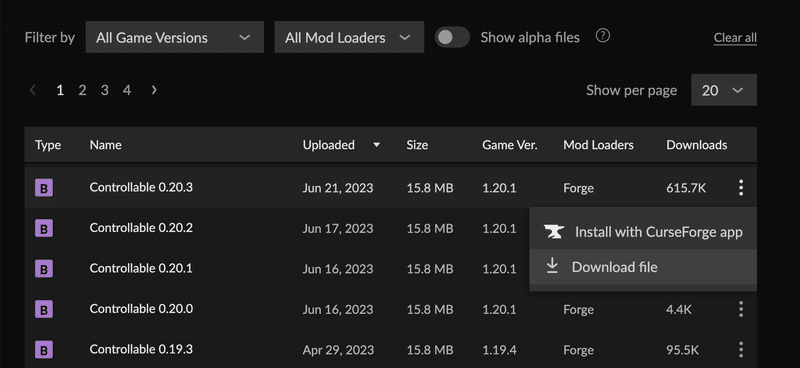
Task: Click the Beta badge on Controllable 0.20.3
Action: click(x=44, y=188)
